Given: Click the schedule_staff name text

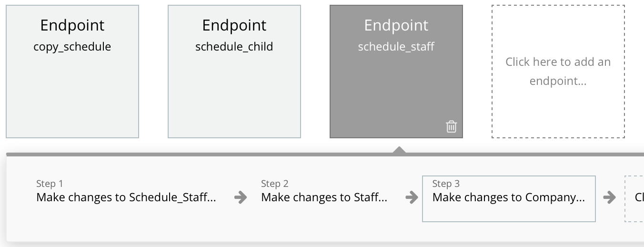Looking at the screenshot, I should pyautogui.click(x=396, y=47).
